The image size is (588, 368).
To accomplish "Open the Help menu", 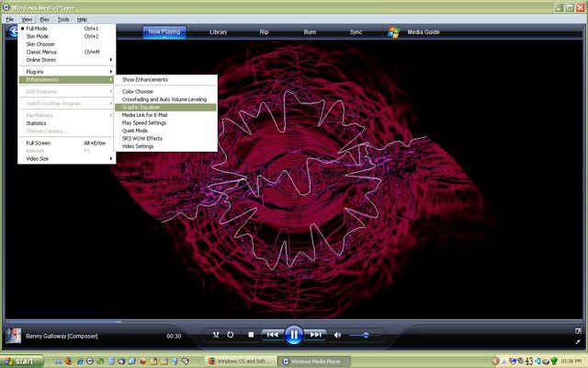I will [82, 19].
